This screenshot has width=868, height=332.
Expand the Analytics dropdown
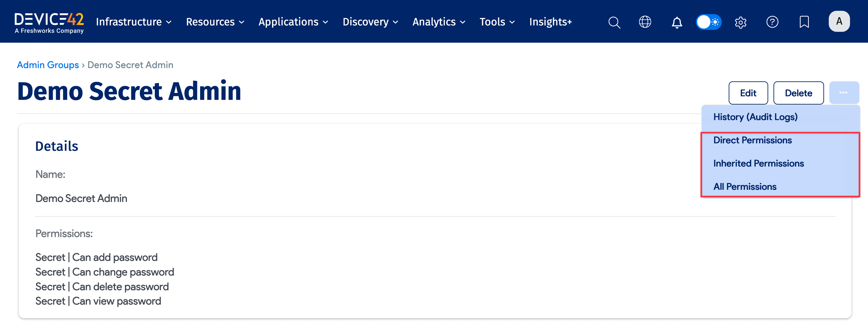(438, 22)
